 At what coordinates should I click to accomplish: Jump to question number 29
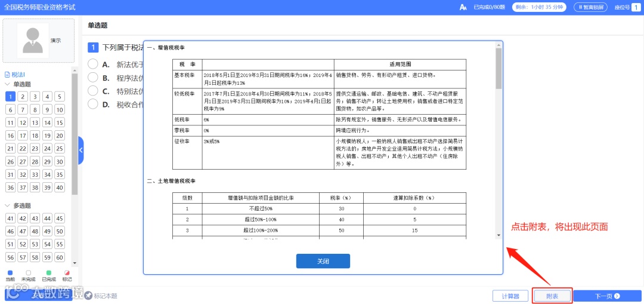[48, 162]
